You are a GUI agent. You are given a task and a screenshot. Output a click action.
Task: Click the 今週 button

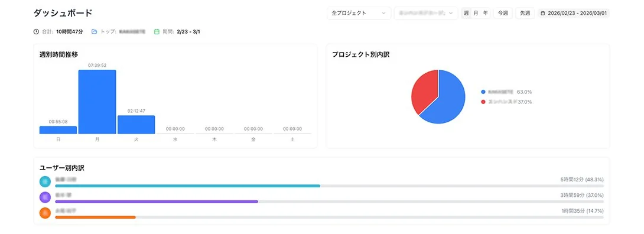tap(503, 13)
